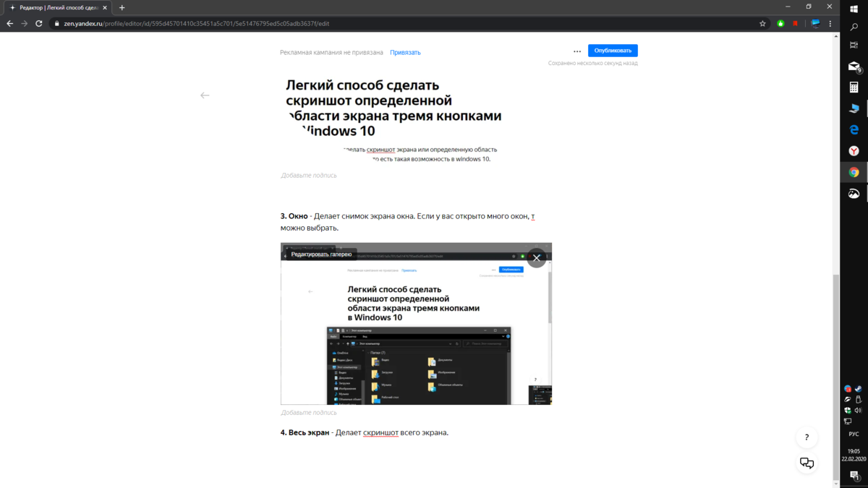Image resolution: width=868 pixels, height=488 pixels.
Task: Click the Привязать link
Action: coord(405,52)
